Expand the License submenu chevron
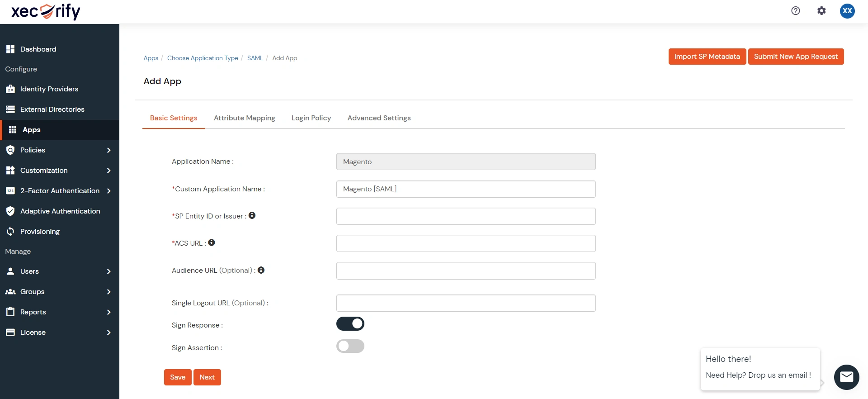Viewport: 868px width, 399px height. click(109, 332)
